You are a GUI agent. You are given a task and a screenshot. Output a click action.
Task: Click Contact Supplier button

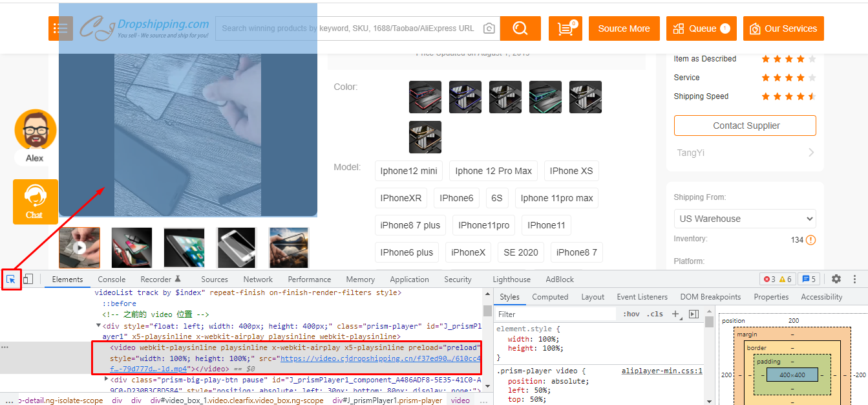tap(745, 126)
